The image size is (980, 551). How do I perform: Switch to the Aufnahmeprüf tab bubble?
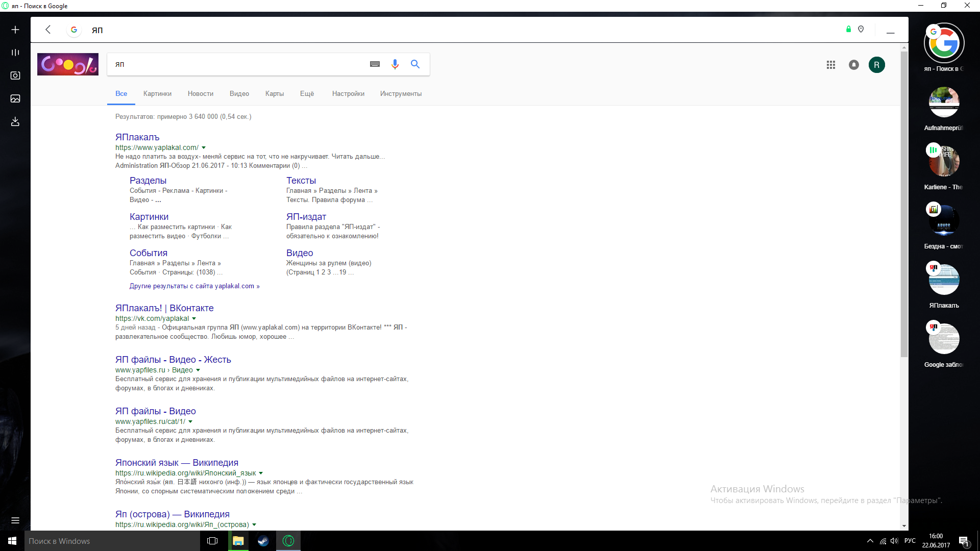[944, 102]
